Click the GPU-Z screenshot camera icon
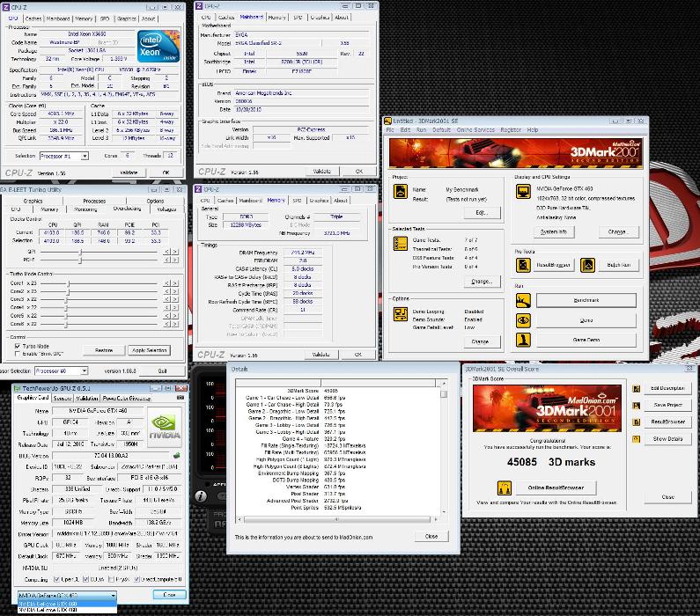700x616 pixels. pos(180,398)
